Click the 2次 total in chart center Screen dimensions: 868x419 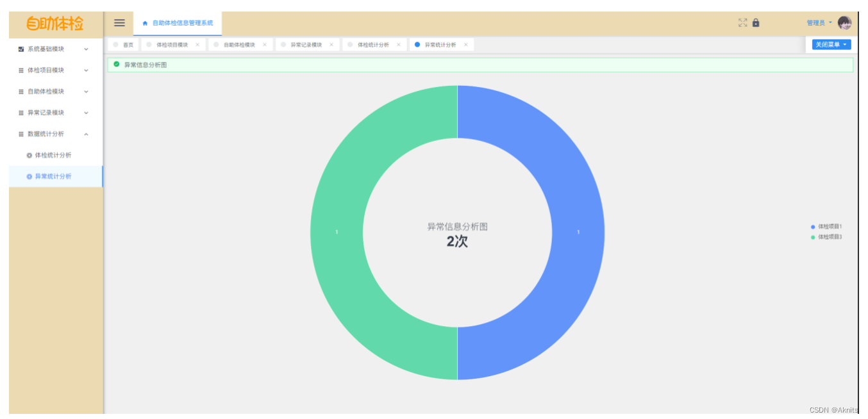pos(457,242)
